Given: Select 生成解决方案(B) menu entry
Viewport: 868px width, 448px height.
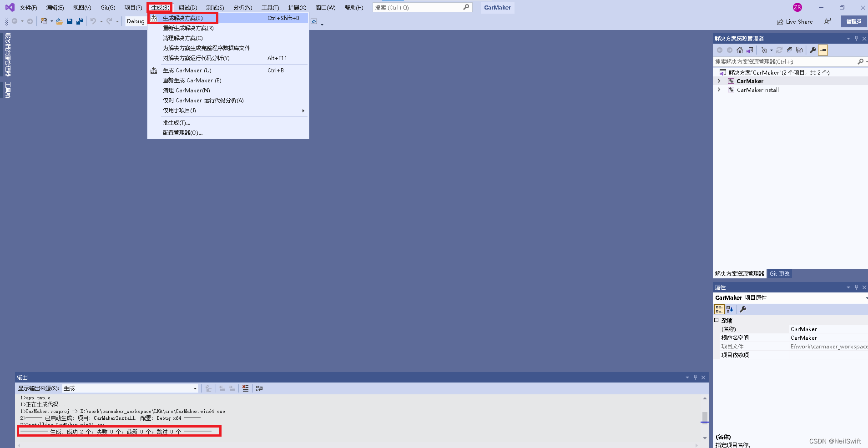Looking at the screenshot, I should point(228,18).
